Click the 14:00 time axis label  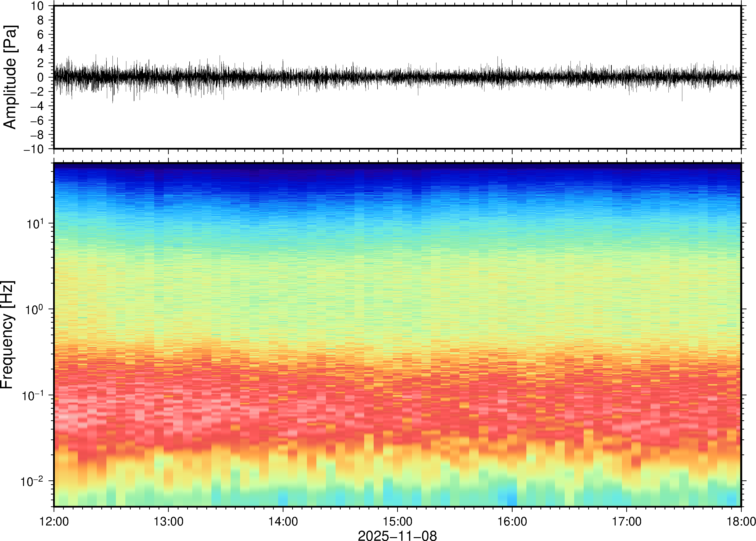283,521
